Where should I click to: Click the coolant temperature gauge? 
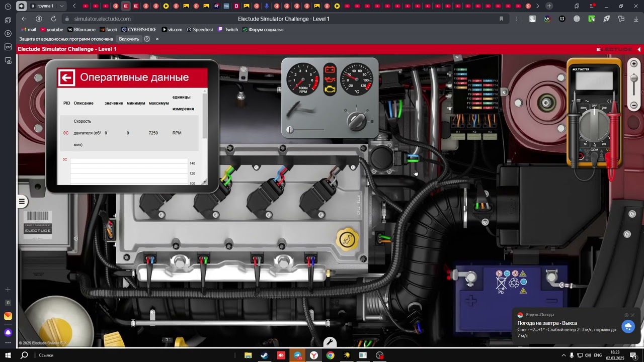pos(357,79)
